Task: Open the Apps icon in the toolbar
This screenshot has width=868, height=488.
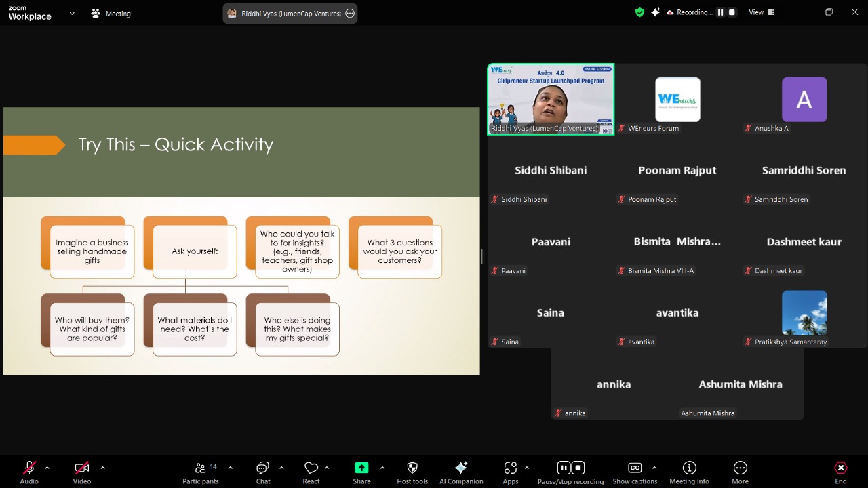Action: click(x=510, y=468)
